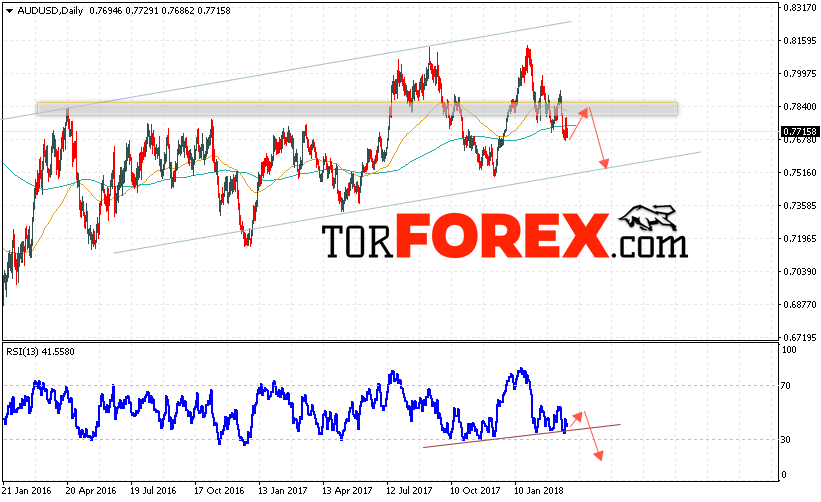The height and width of the screenshot is (502, 821).
Task: Select the RSI scale level 0
Action: pyautogui.click(x=784, y=475)
